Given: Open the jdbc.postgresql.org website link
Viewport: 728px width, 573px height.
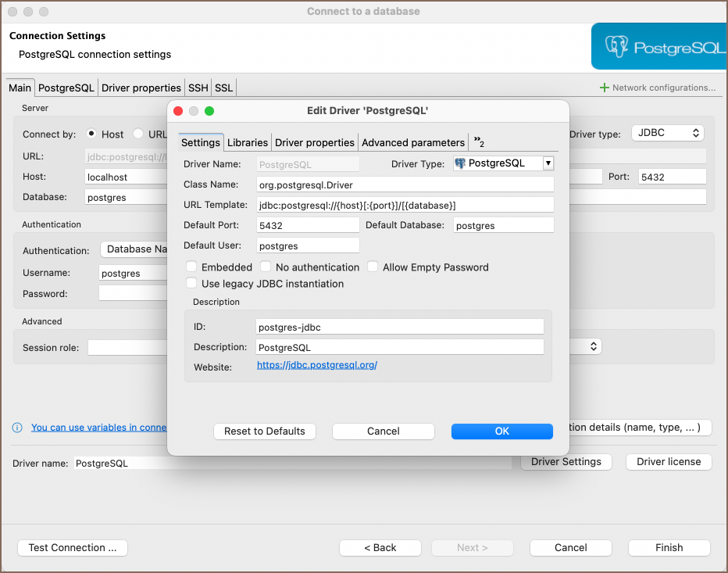Looking at the screenshot, I should pos(317,365).
